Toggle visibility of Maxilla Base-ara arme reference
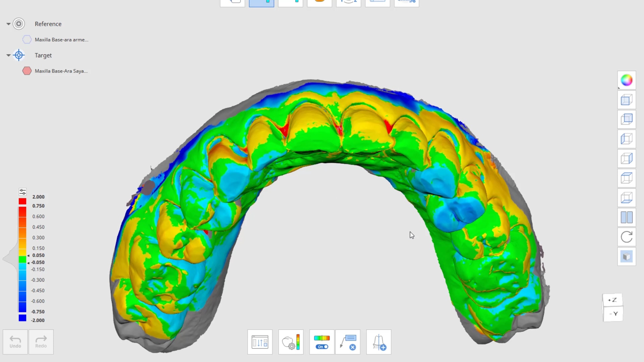 (x=27, y=40)
